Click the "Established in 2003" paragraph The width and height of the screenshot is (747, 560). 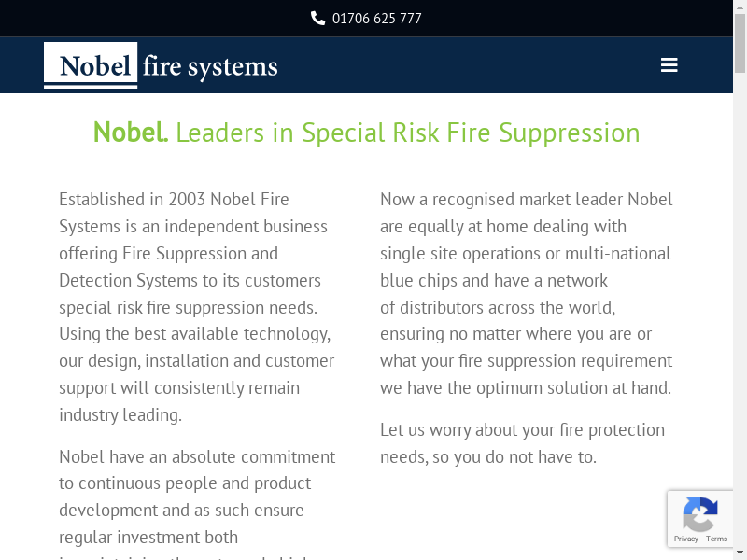tap(196, 307)
